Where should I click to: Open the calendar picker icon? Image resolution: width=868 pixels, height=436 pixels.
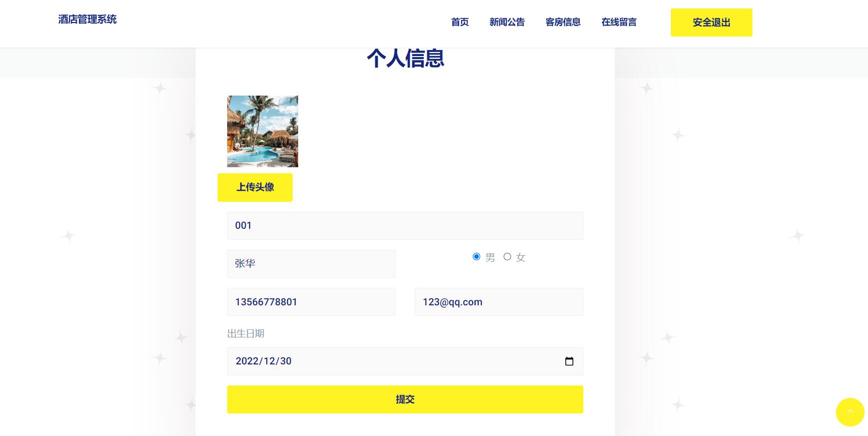[569, 361]
